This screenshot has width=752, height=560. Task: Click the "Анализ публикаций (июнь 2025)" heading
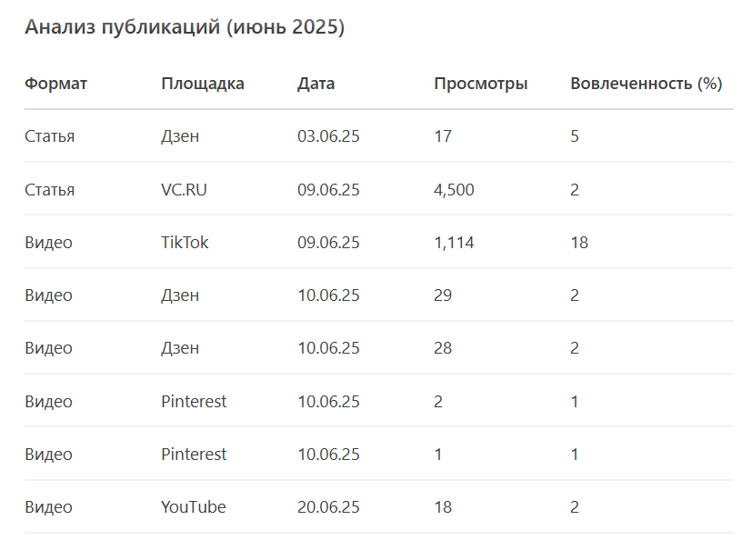coord(185,27)
